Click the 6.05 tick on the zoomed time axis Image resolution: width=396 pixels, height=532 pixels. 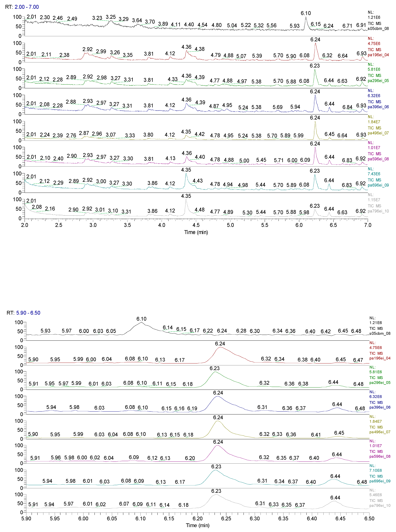112,519
